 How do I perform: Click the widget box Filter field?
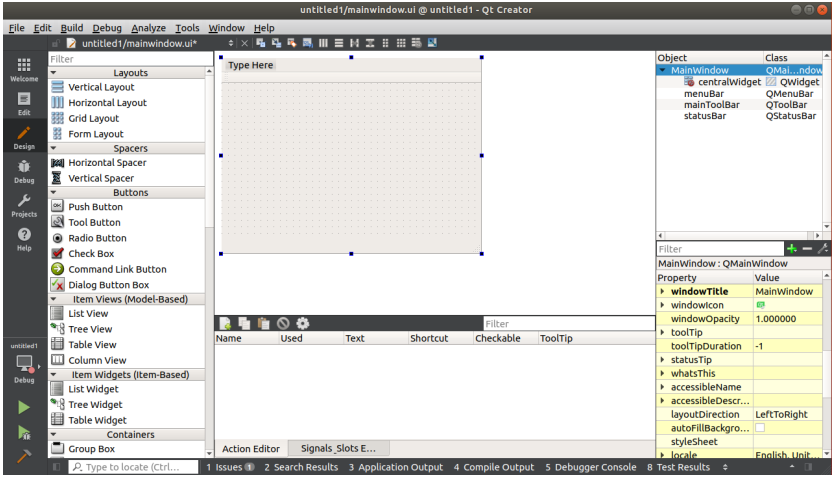[130, 59]
